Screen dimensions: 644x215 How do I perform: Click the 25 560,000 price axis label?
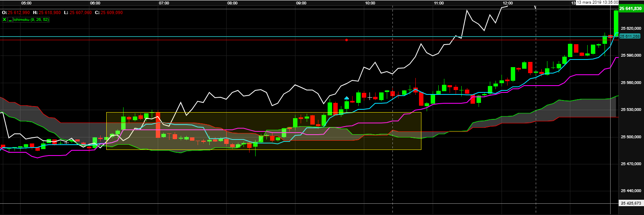point(631,82)
